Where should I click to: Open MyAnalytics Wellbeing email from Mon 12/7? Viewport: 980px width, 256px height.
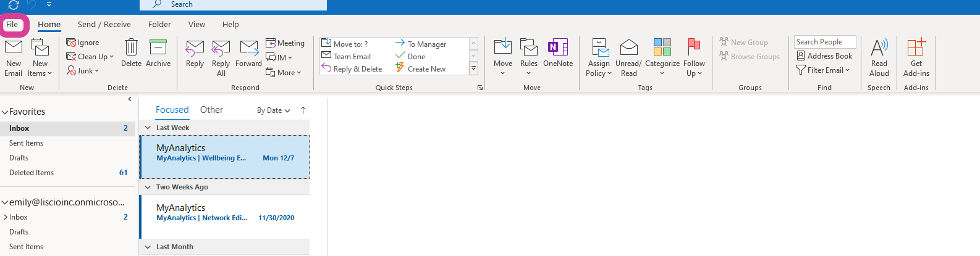[x=225, y=157]
